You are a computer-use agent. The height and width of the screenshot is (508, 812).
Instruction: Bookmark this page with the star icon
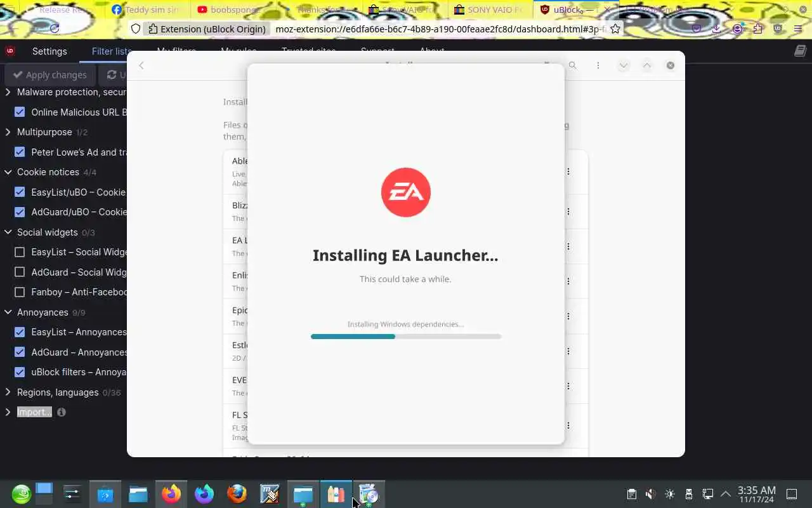615,29
